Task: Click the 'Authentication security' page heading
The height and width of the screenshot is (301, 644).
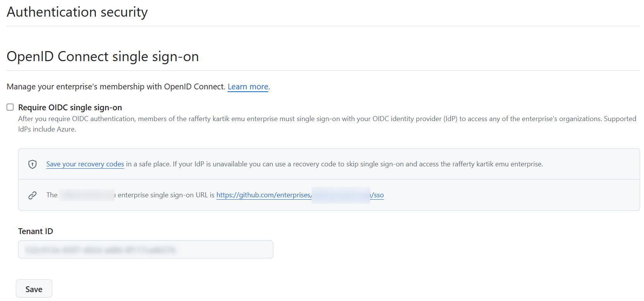Action: [77, 12]
